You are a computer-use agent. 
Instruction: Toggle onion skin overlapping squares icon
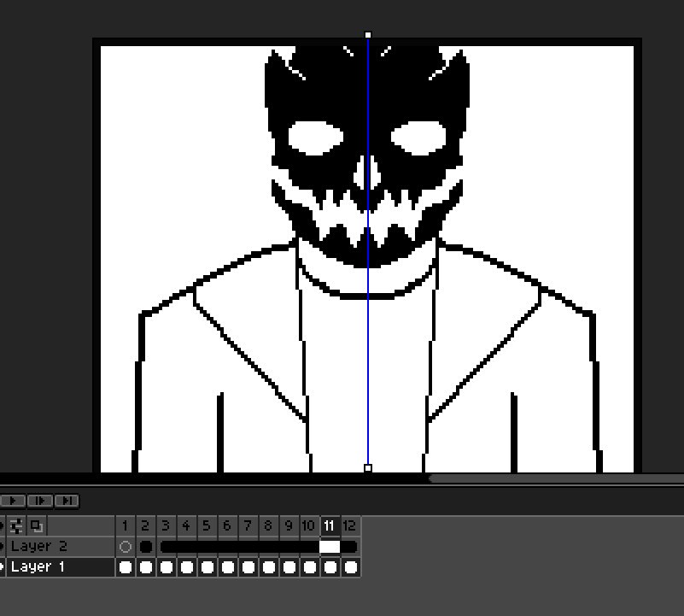[37, 525]
